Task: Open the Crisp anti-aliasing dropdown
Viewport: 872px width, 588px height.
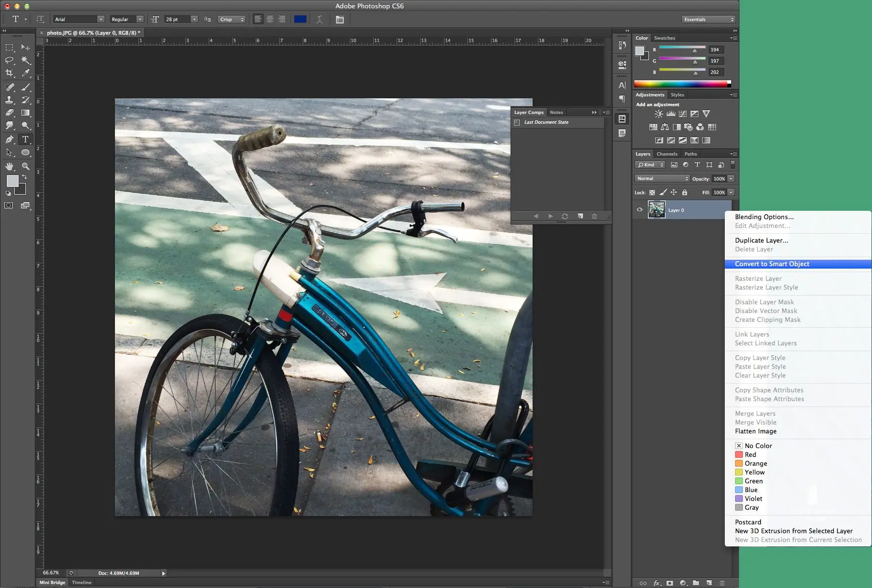Action: [x=232, y=19]
